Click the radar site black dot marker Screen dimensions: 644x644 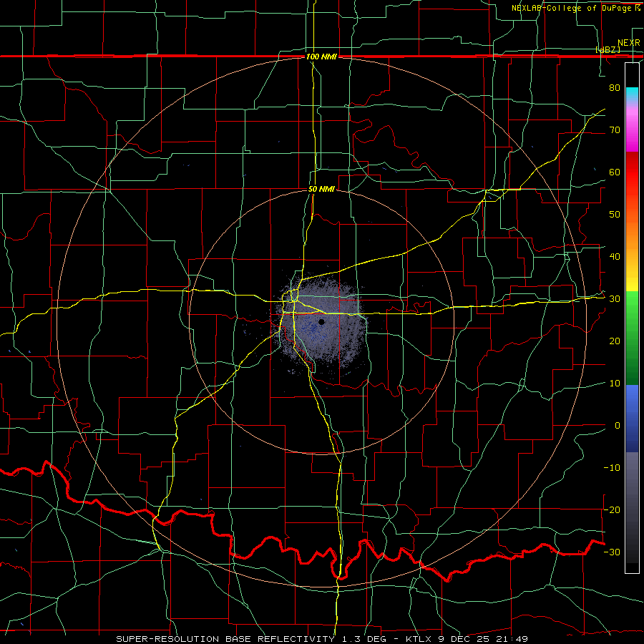[x=321, y=322]
